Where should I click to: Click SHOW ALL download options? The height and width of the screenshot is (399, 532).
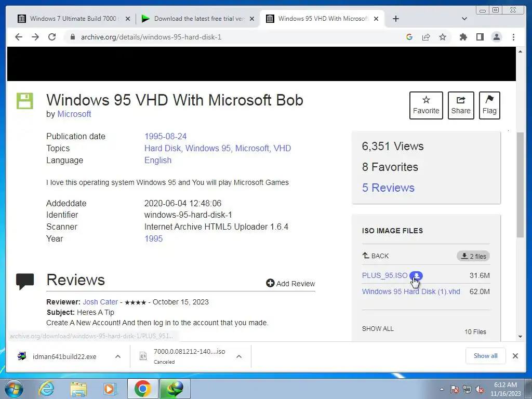click(x=378, y=329)
